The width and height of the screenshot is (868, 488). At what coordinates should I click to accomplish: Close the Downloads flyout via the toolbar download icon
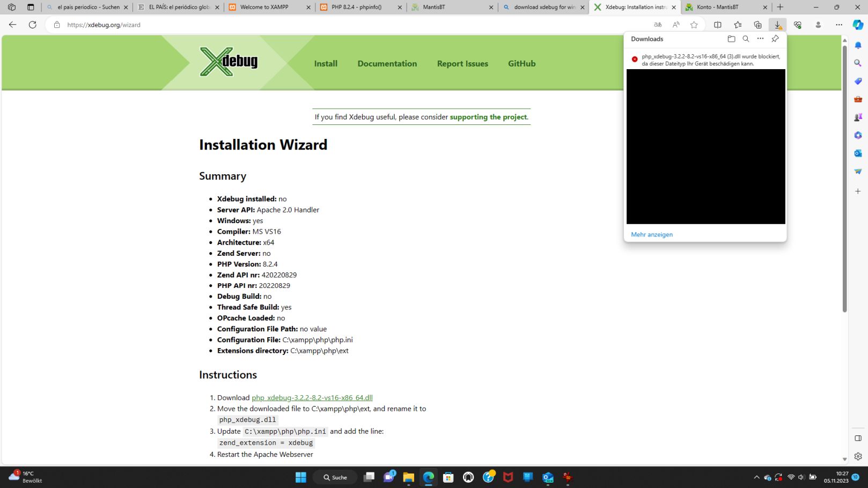tap(777, 25)
